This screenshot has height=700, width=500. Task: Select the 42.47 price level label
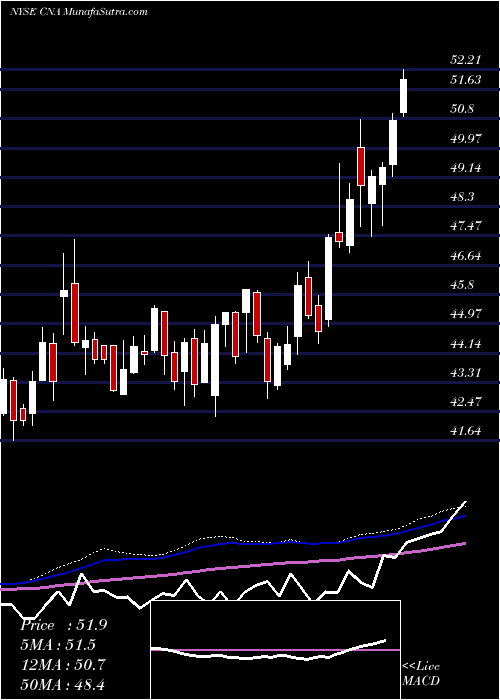466,402
